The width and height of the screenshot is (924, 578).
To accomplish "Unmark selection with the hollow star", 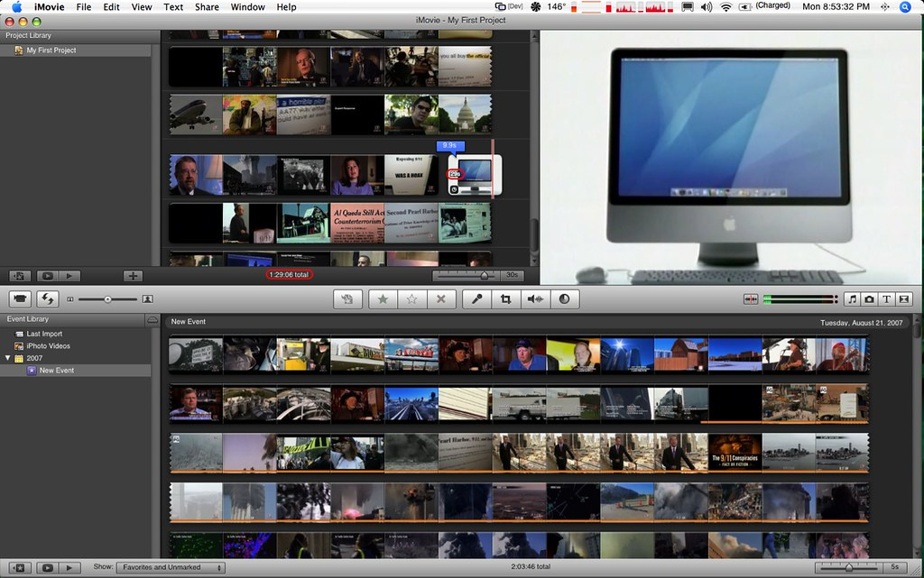I will tap(411, 299).
